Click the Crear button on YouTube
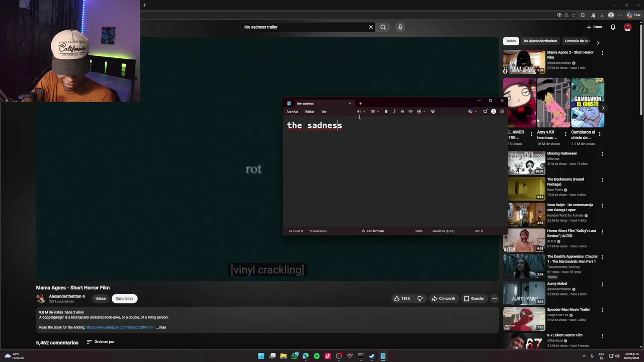Viewport: 644px width, 362px height. click(x=594, y=27)
